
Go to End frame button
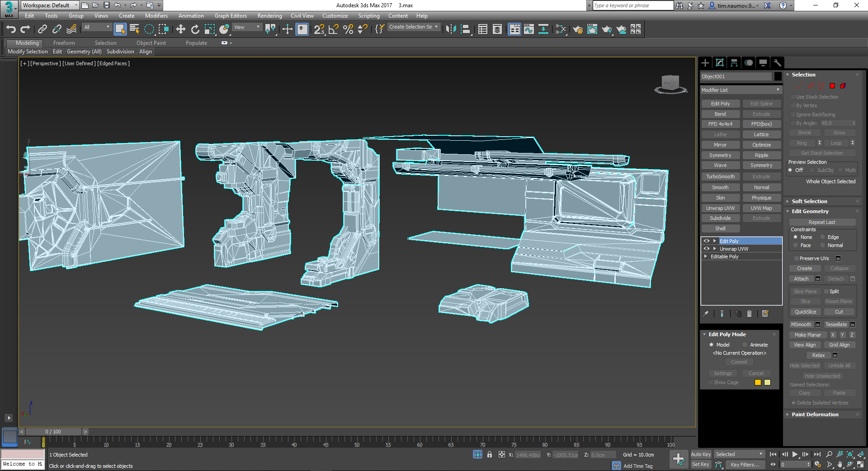(817, 454)
